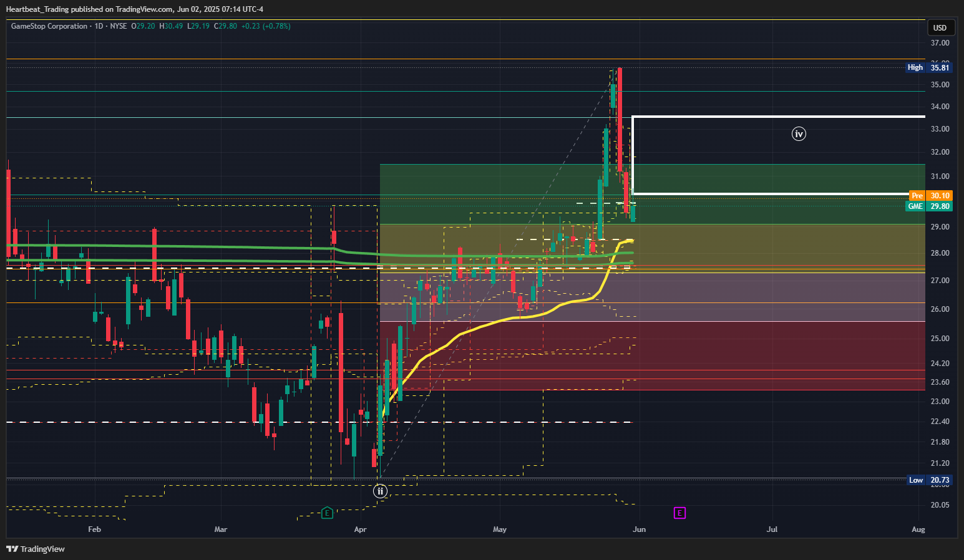The image size is (964, 560).
Task: Click the High 35.81 price label
Action: click(x=928, y=67)
